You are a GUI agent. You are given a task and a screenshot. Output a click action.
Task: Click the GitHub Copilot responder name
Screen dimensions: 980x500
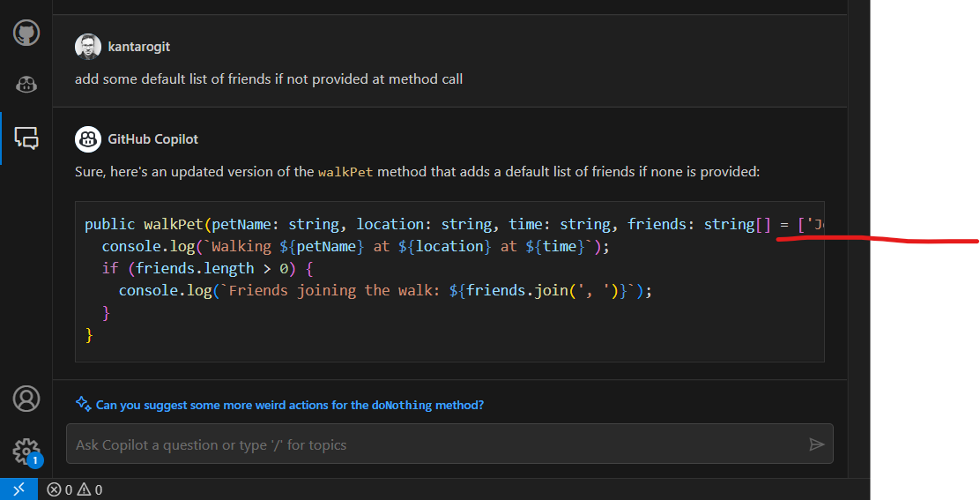click(x=153, y=139)
